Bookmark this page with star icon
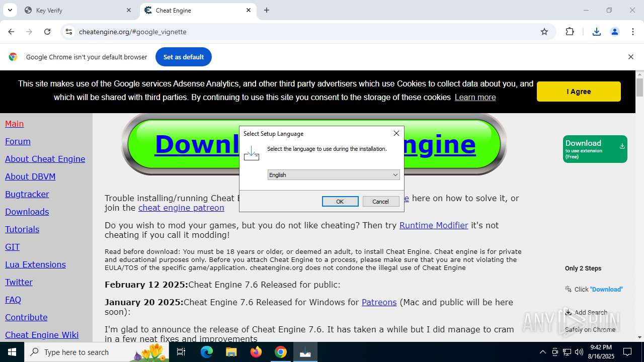Viewport: 644px width, 362px height. click(544, 32)
